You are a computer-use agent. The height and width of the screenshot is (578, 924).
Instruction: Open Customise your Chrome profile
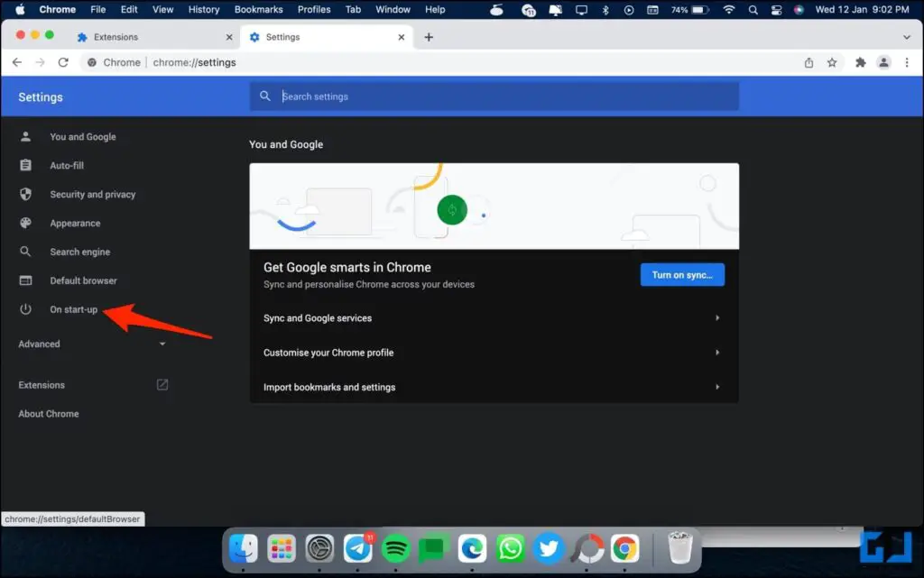[x=494, y=353]
